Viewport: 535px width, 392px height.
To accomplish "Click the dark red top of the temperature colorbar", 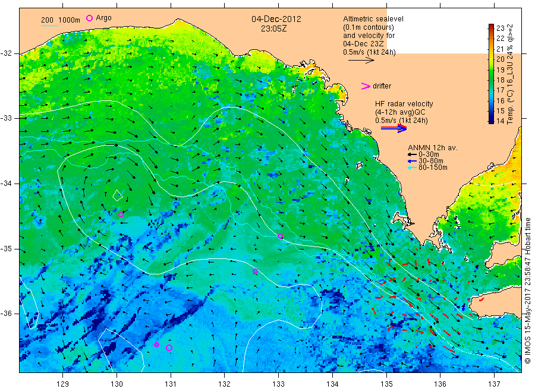I will pyautogui.click(x=491, y=26).
